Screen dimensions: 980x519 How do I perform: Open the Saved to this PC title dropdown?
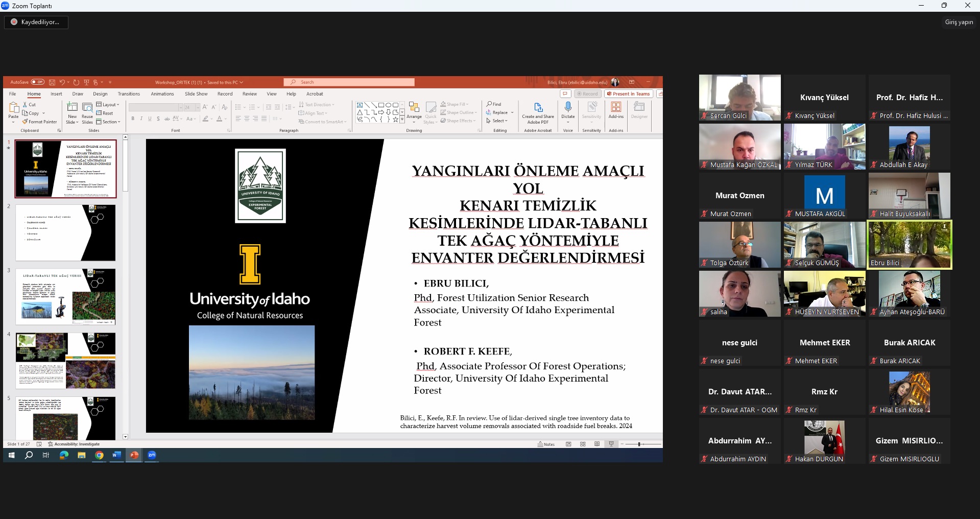coord(225,82)
